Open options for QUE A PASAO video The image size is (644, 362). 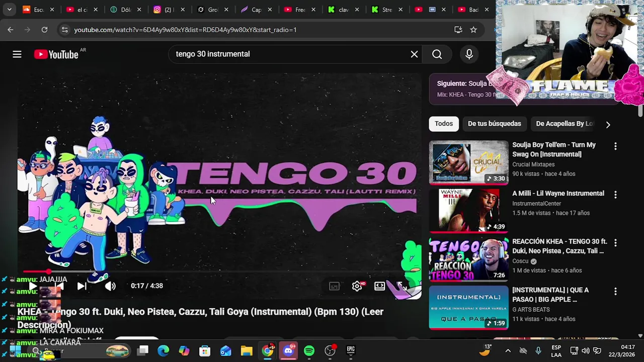pyautogui.click(x=615, y=291)
